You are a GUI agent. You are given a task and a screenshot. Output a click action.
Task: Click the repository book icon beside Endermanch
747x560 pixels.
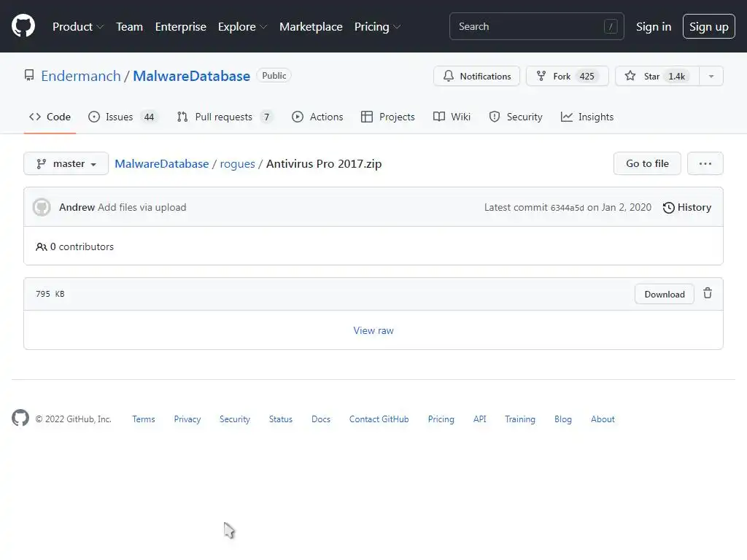point(29,75)
